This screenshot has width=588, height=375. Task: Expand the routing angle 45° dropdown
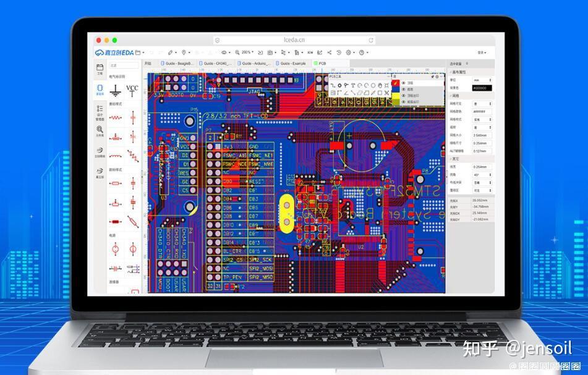[482, 175]
